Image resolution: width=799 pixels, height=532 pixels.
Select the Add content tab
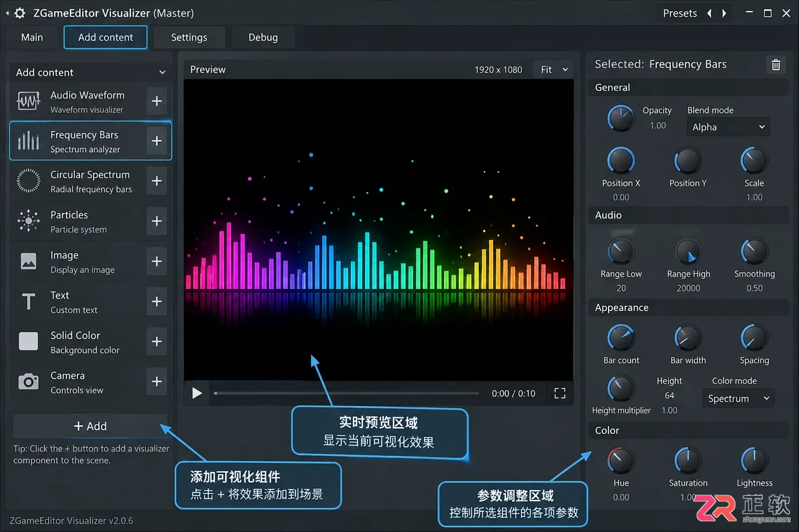click(105, 37)
